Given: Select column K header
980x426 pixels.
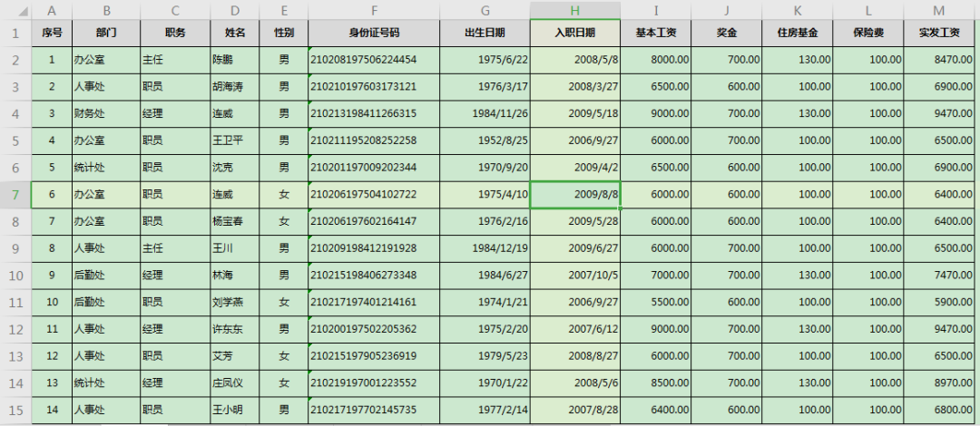Looking at the screenshot, I should [798, 10].
